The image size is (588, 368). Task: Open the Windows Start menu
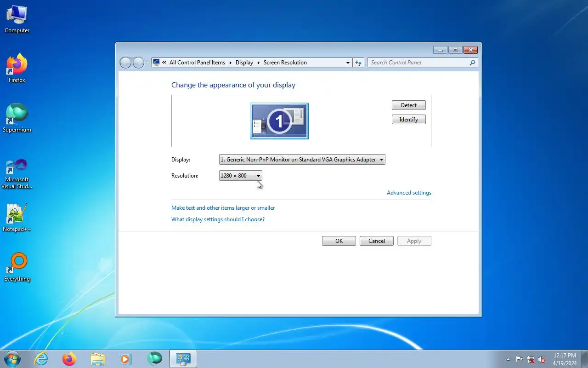click(x=12, y=359)
